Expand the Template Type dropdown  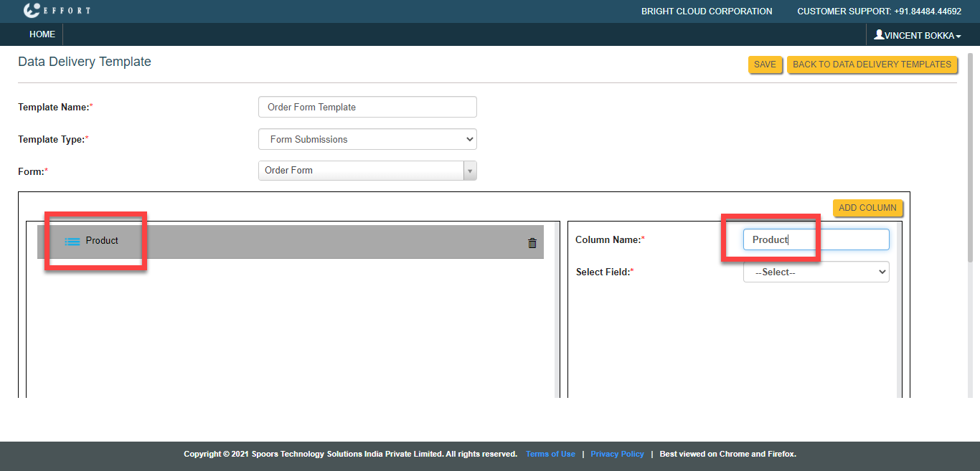(x=367, y=139)
